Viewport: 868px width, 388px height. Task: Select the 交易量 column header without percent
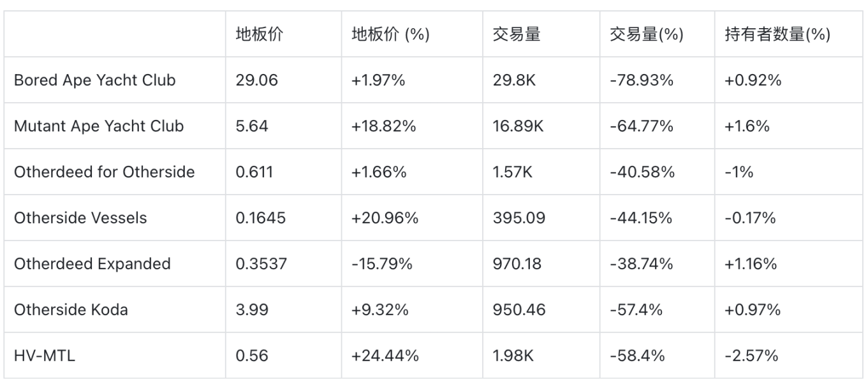click(x=517, y=34)
